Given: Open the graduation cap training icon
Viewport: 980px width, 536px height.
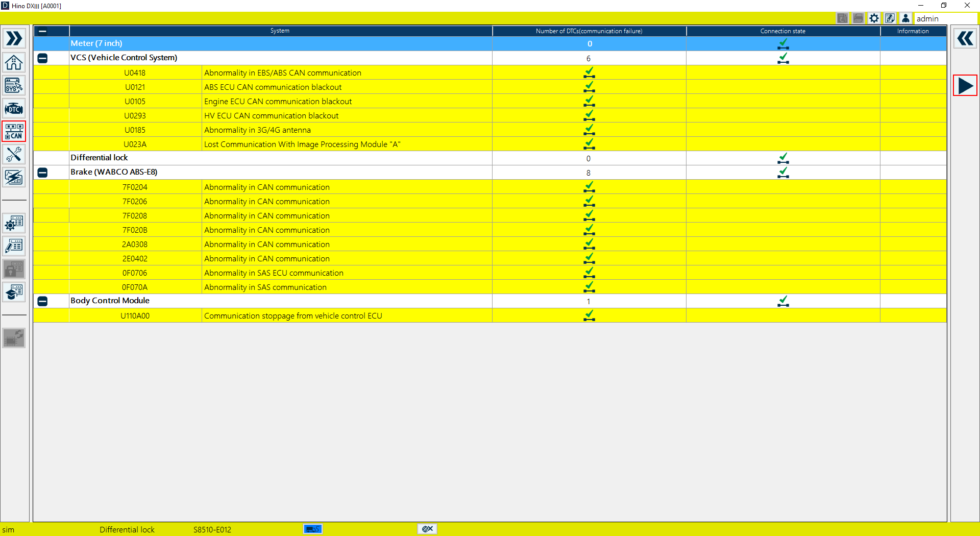Looking at the screenshot, I should click(14, 292).
